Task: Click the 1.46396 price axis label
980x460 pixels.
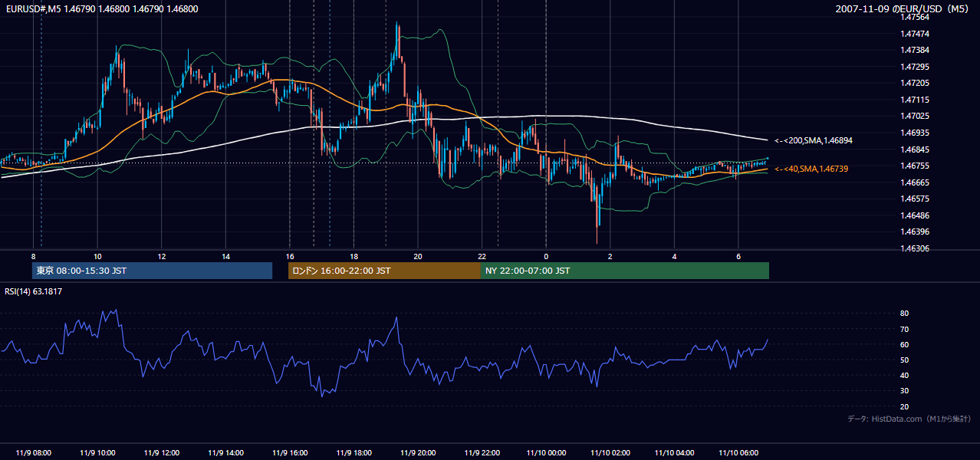Action: point(915,232)
